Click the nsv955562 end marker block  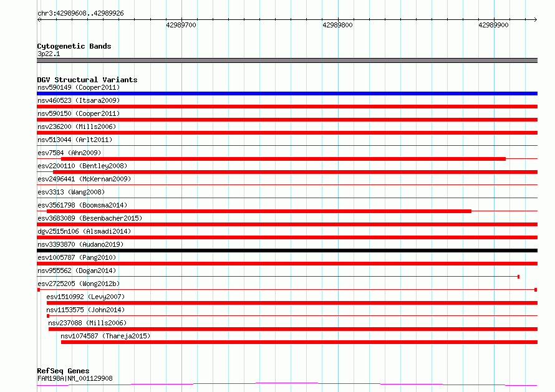coord(519,277)
